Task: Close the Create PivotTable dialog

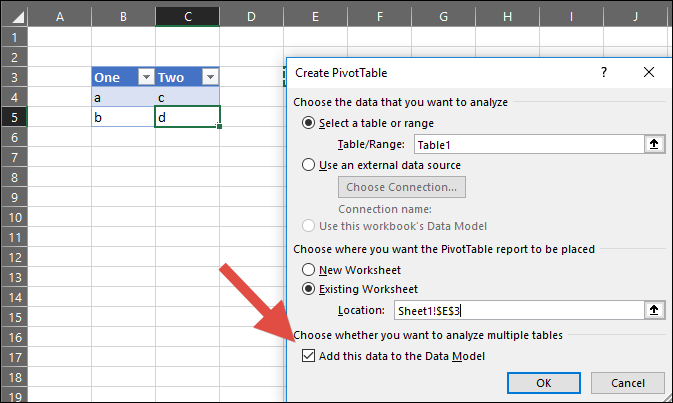Action: click(649, 73)
